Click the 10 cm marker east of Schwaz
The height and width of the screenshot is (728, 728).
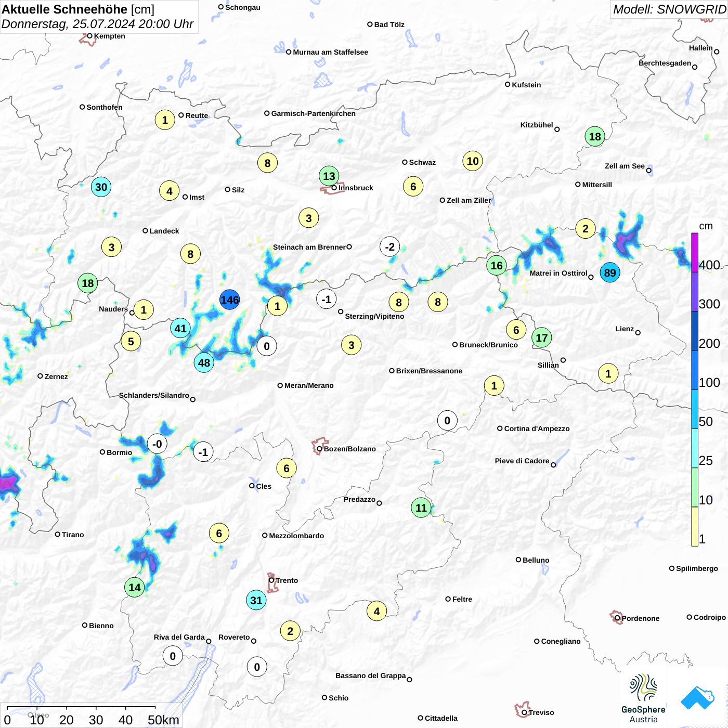(473, 161)
